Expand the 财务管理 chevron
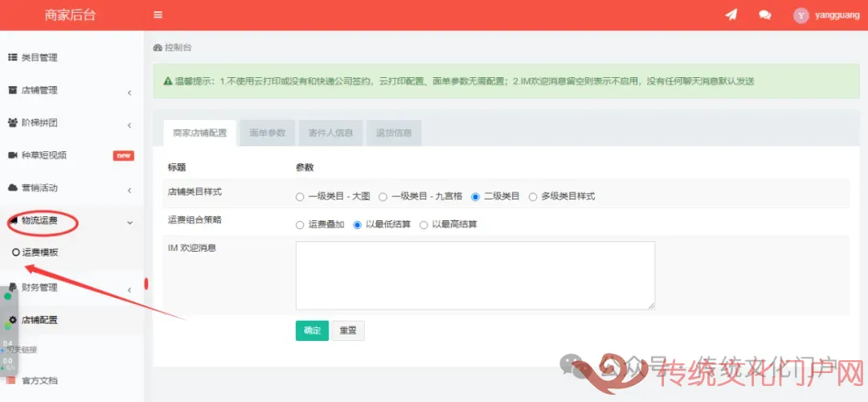The height and width of the screenshot is (402, 868). click(x=129, y=289)
